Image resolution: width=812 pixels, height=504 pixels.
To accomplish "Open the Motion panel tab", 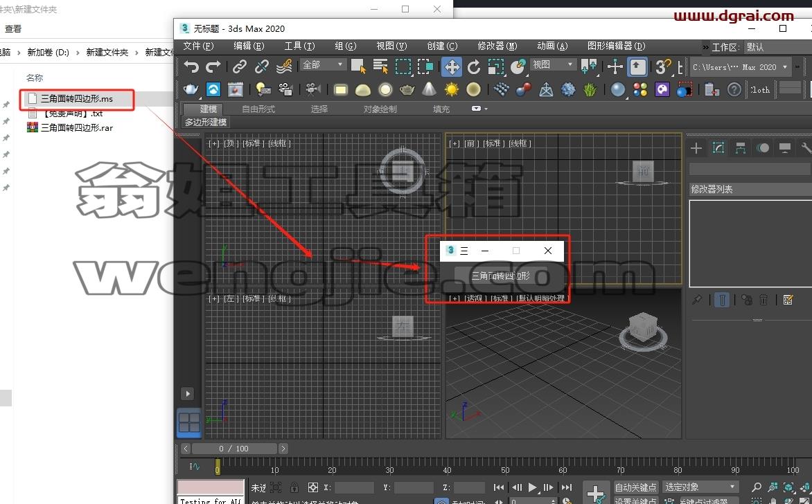I will point(763,149).
